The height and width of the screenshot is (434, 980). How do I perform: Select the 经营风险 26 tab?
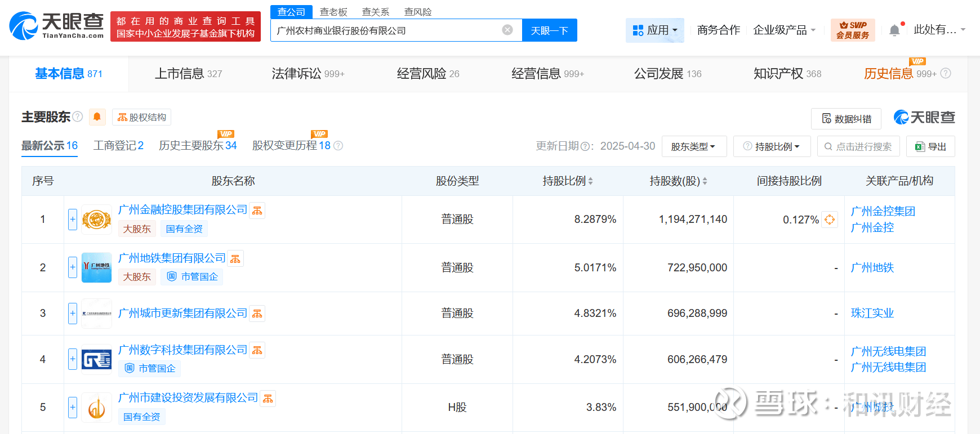coord(428,74)
